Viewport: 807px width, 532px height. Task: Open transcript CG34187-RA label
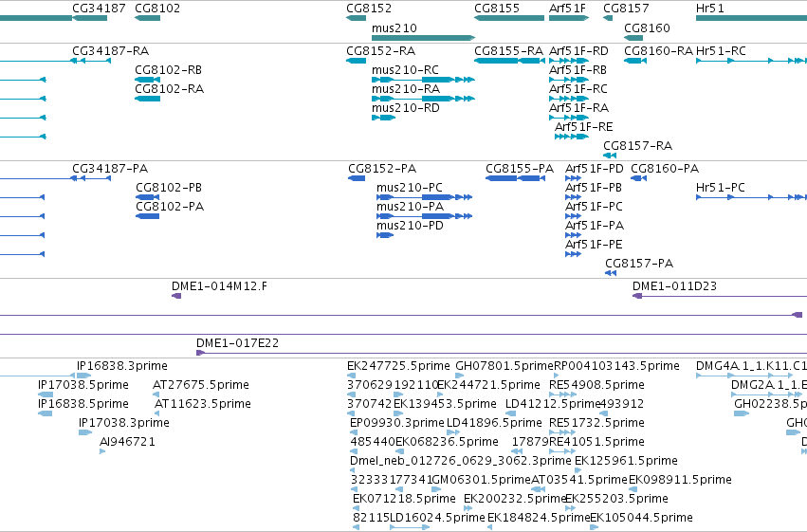pyautogui.click(x=111, y=51)
